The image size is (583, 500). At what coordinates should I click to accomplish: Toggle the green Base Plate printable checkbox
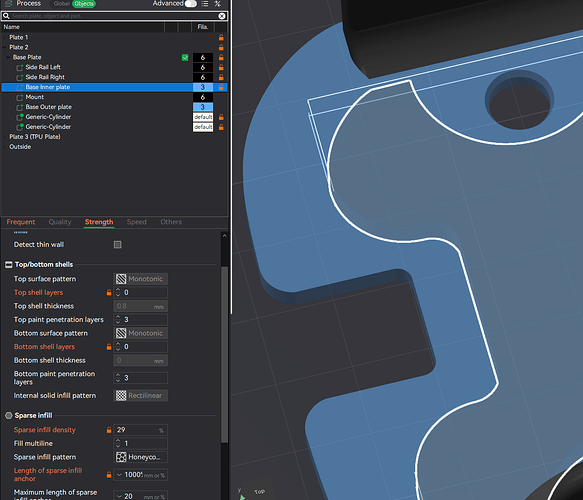point(185,58)
